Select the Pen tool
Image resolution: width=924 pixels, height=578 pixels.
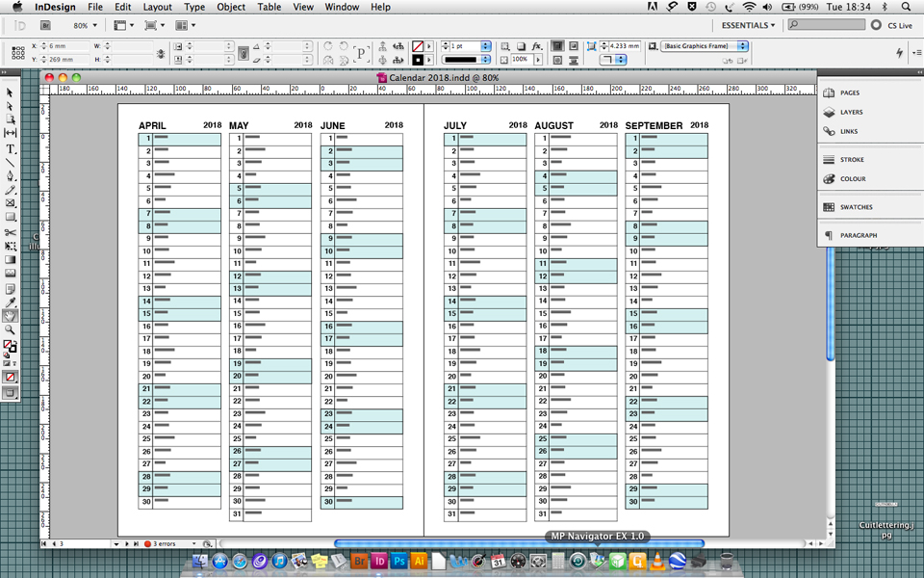tap(11, 176)
